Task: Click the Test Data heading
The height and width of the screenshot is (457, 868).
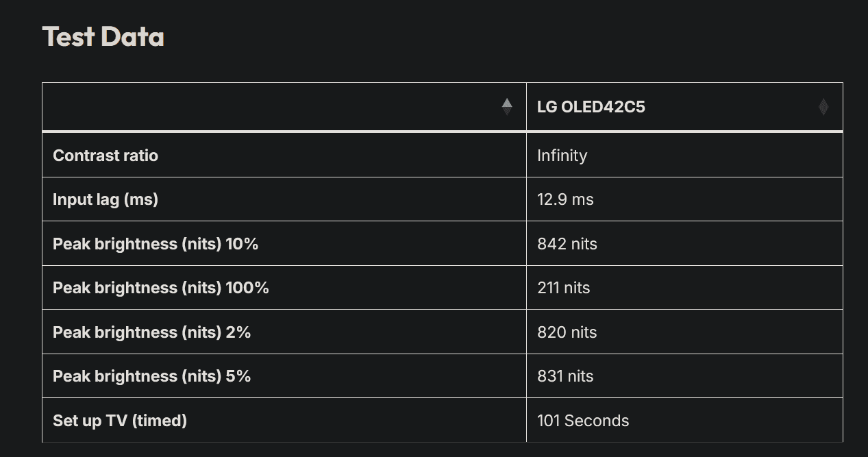Action: [x=103, y=36]
